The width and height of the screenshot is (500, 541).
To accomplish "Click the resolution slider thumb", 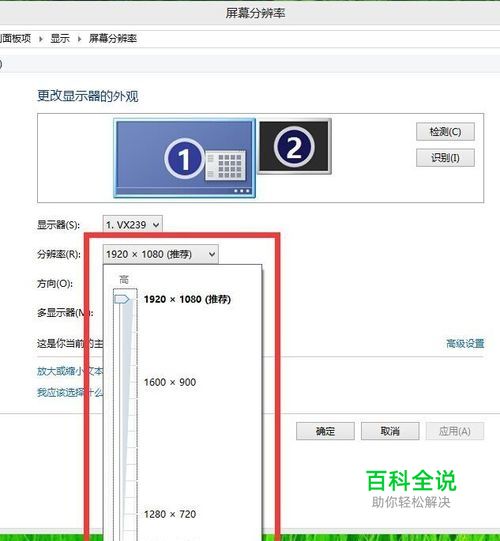I will pyautogui.click(x=121, y=299).
